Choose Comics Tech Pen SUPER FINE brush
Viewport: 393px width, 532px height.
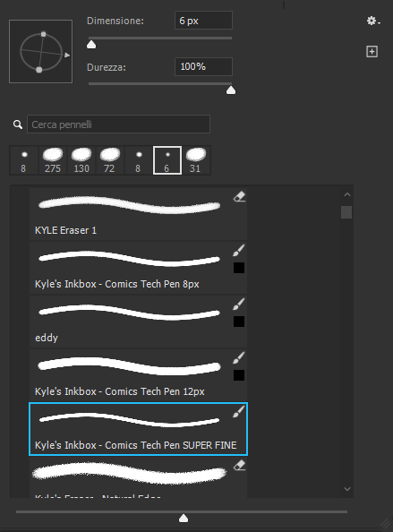coord(138,429)
